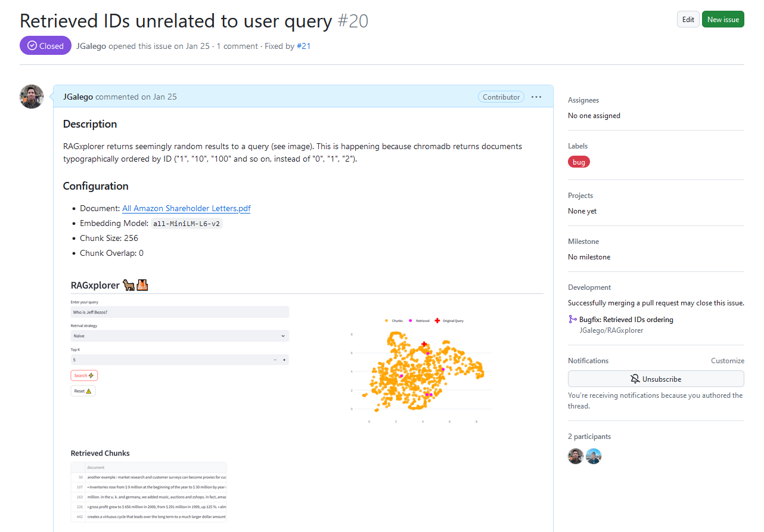The image size is (764, 532).
Task: Open the fixing pull request #21 link
Action: click(x=304, y=46)
